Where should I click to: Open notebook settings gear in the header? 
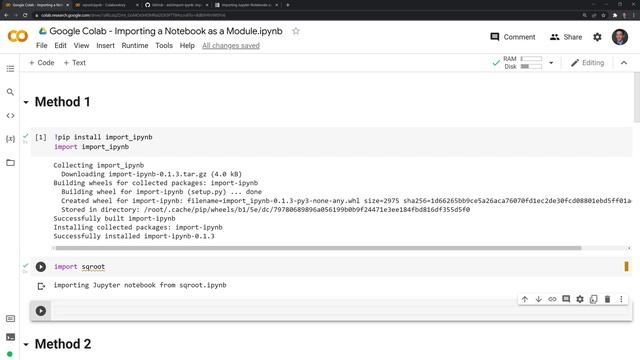(x=597, y=37)
